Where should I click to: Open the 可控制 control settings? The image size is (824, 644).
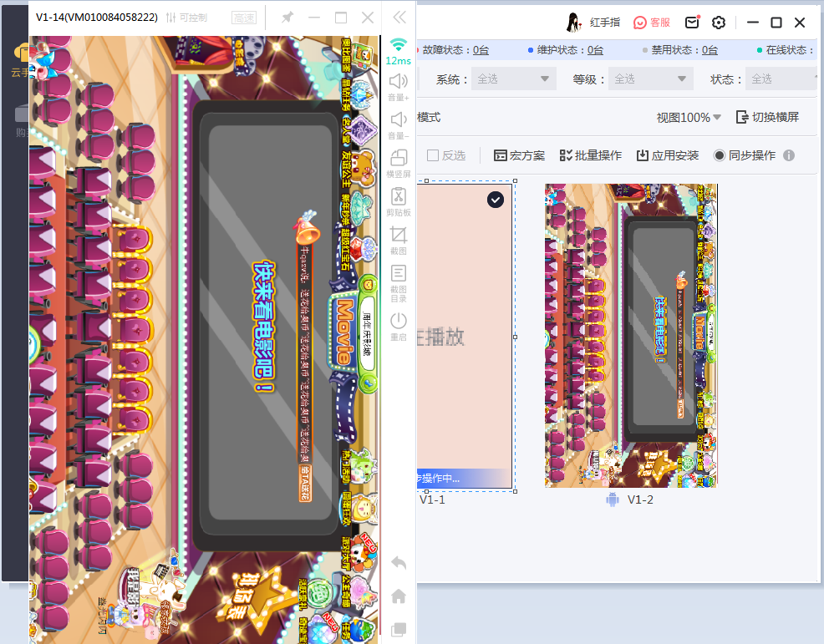[x=186, y=18]
